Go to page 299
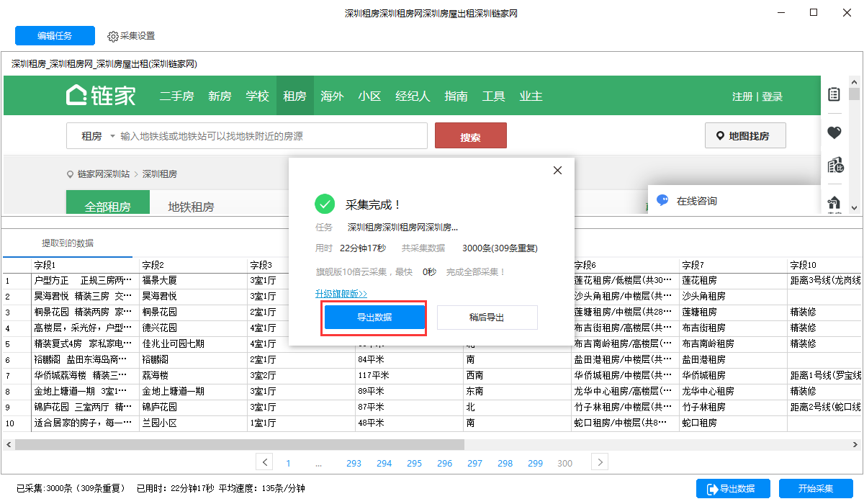This screenshot has width=864, height=504. [535, 464]
